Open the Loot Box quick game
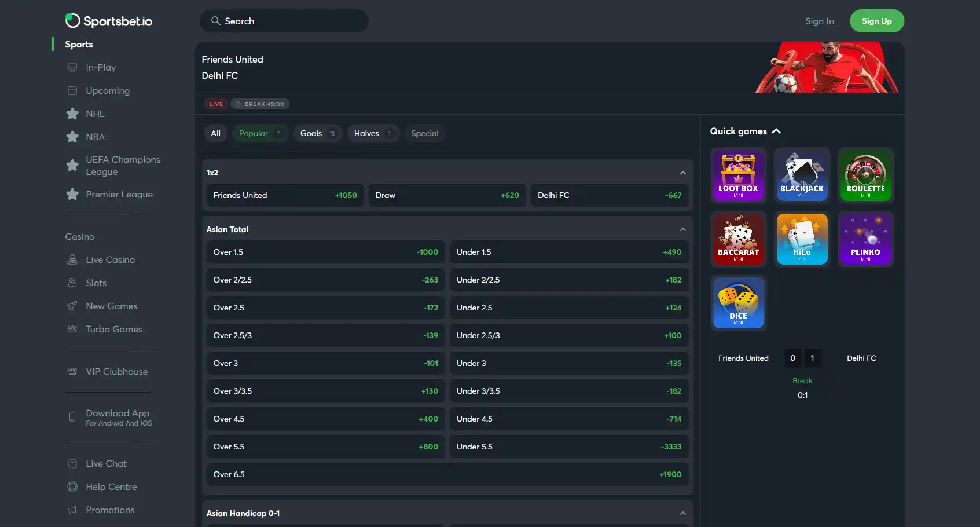 coord(738,175)
